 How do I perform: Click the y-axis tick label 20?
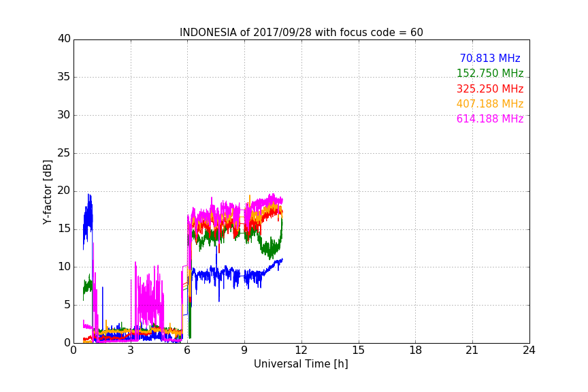pyautogui.click(x=64, y=191)
